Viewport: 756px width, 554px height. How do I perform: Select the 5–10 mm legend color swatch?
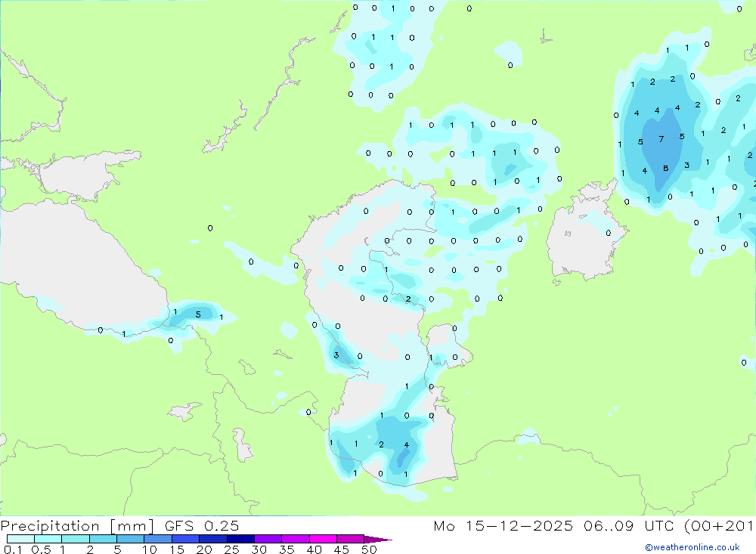tap(130, 539)
